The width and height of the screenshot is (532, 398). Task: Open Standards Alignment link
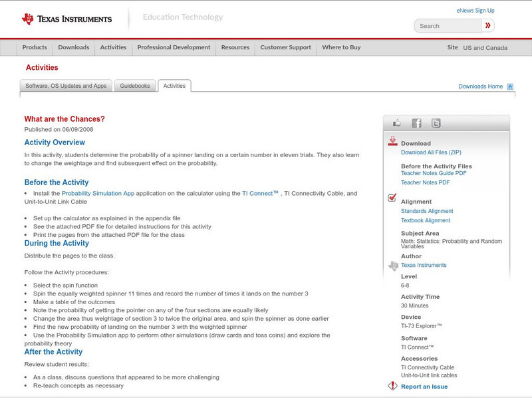pyautogui.click(x=427, y=211)
